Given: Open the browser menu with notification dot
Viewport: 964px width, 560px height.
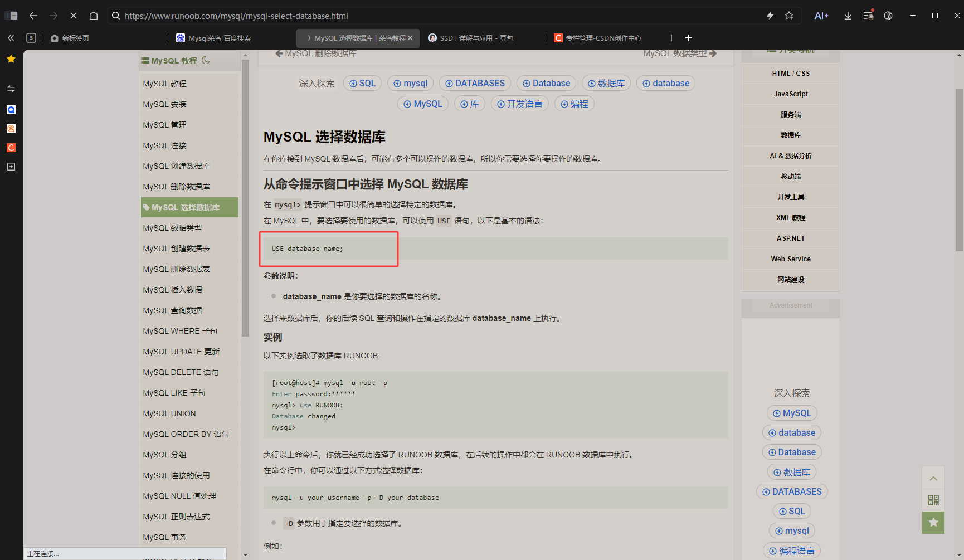Looking at the screenshot, I should tap(868, 16).
